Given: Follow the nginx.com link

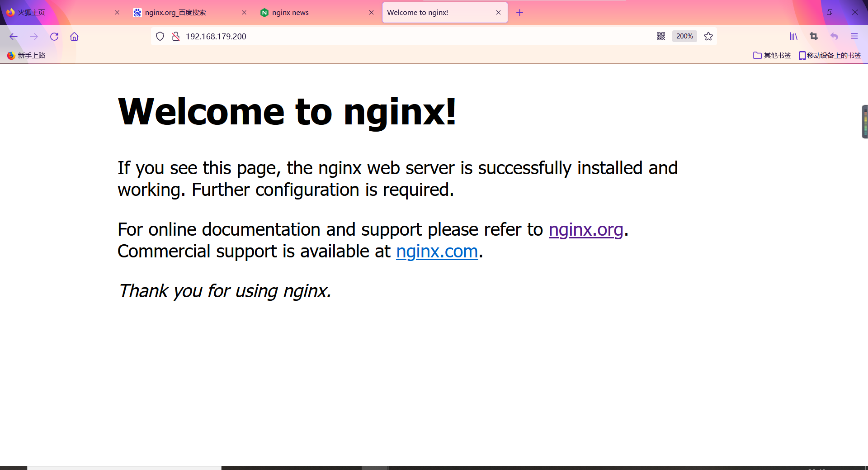Looking at the screenshot, I should [x=437, y=252].
